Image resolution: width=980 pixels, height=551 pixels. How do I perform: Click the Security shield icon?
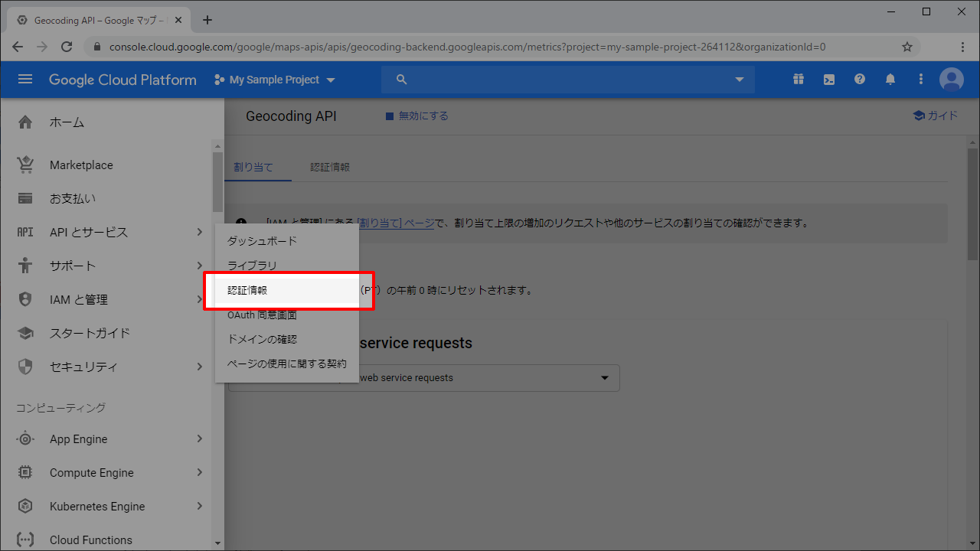[x=25, y=367]
